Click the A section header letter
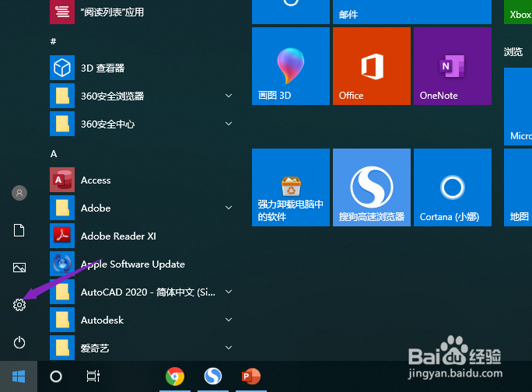Image resolution: width=532 pixels, height=392 pixels. (54, 154)
